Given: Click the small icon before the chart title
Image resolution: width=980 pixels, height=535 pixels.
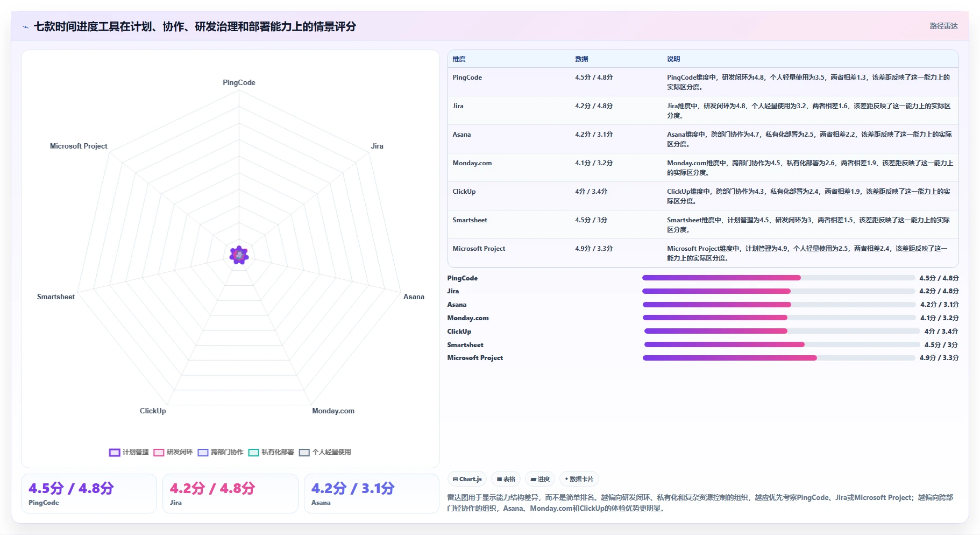Looking at the screenshot, I should [25, 27].
